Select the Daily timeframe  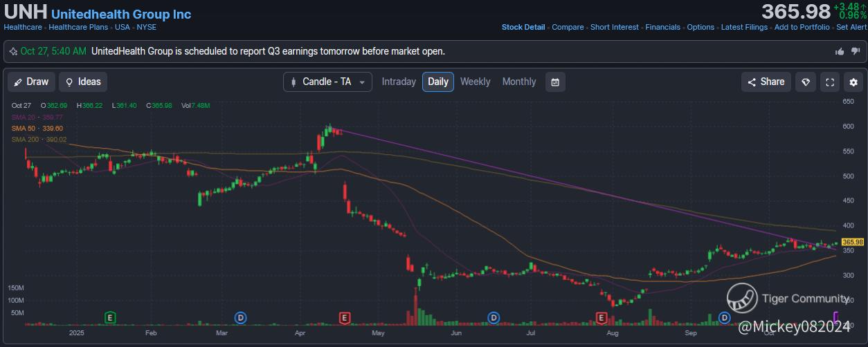(x=438, y=82)
